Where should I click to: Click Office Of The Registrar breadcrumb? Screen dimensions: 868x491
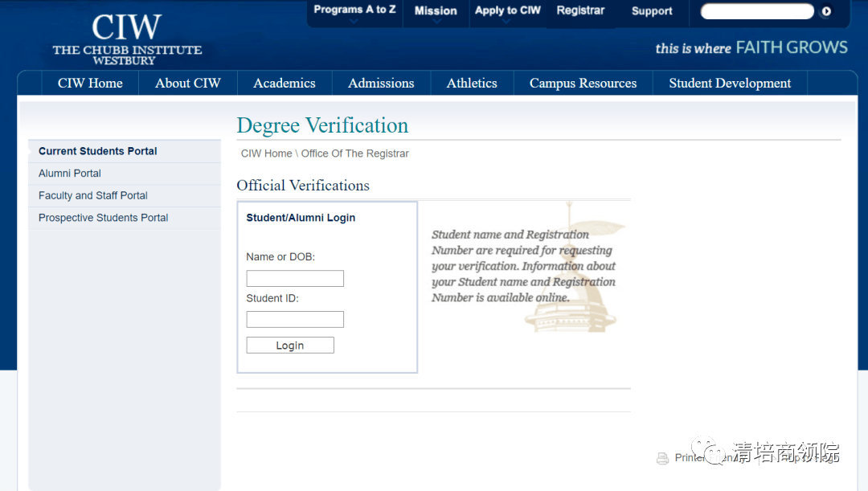tap(355, 153)
